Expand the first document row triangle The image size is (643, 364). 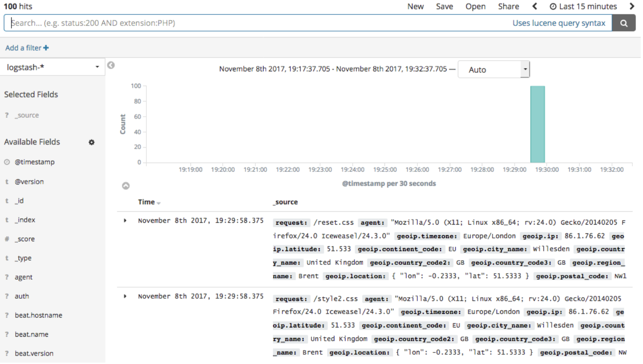(124, 220)
